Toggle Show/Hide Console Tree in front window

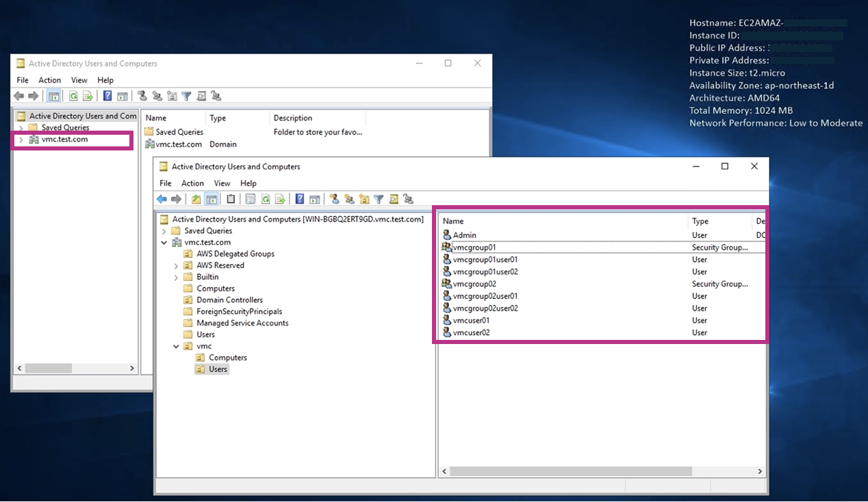pos(212,199)
